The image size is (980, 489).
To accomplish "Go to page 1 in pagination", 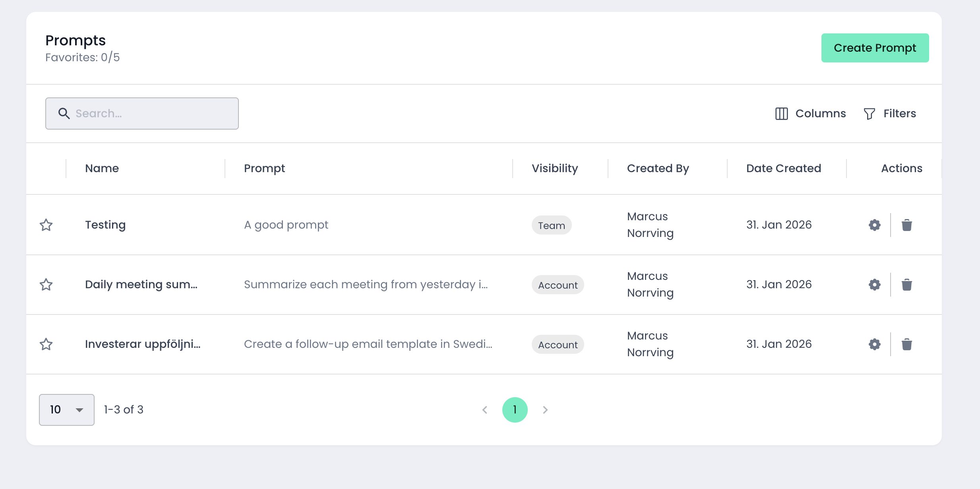I will 515,410.
